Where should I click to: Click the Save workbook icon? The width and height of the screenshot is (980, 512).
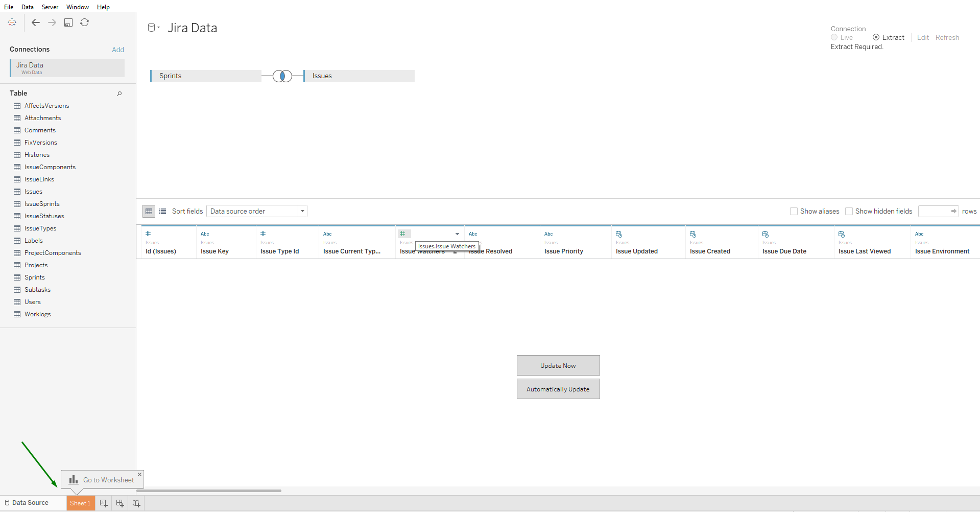(x=68, y=22)
